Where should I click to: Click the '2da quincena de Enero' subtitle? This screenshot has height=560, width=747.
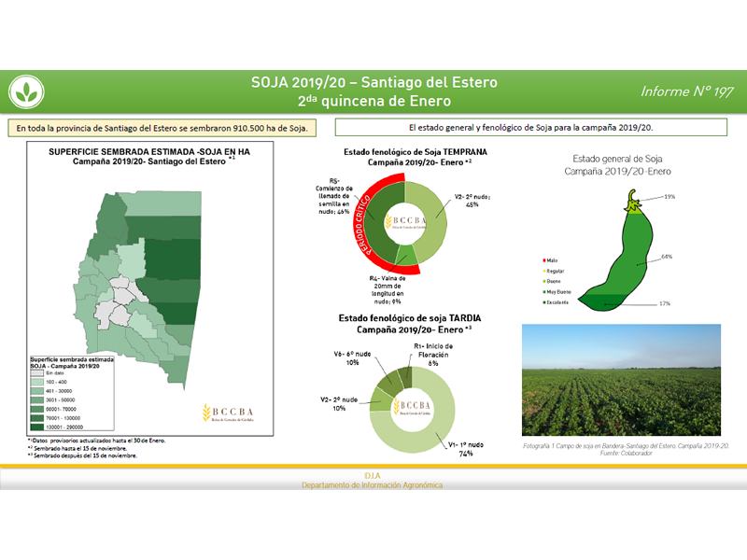[374, 101]
